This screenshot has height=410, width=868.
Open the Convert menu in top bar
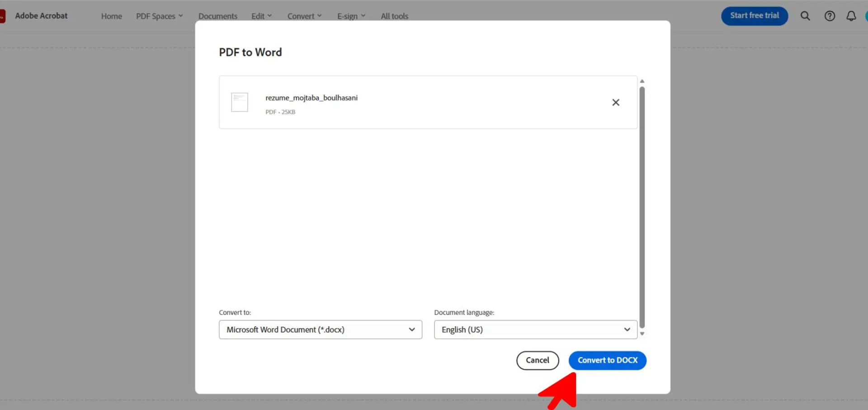[x=304, y=16]
